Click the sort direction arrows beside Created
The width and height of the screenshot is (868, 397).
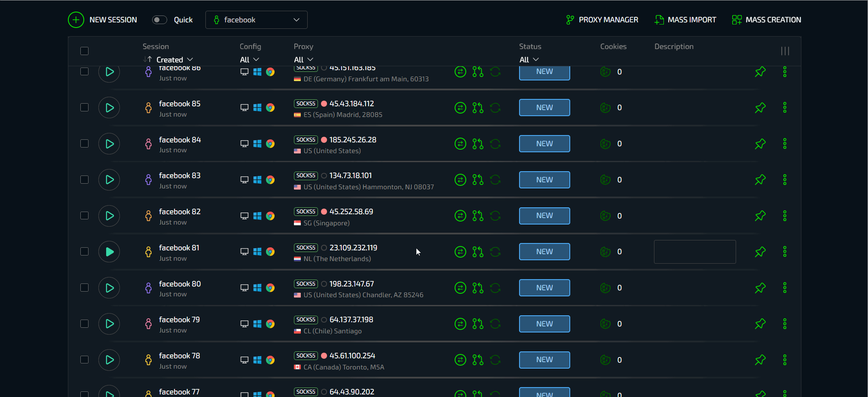click(147, 59)
